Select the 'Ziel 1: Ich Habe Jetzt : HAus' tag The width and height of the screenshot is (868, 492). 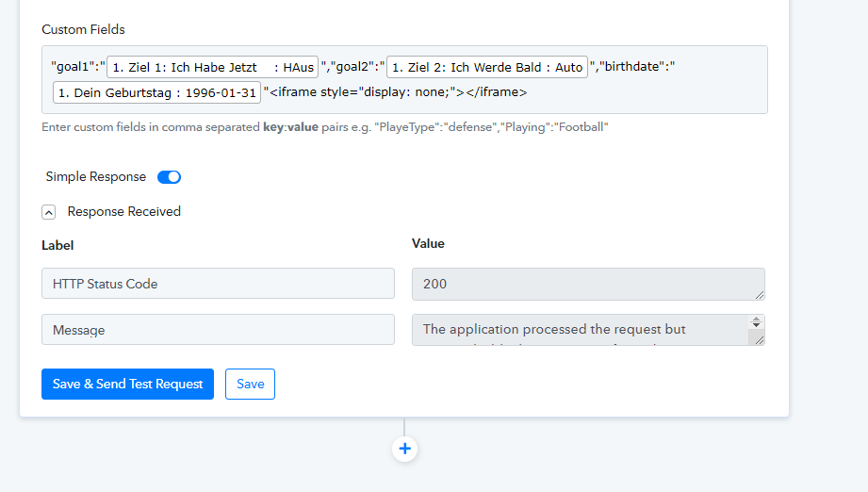213,67
